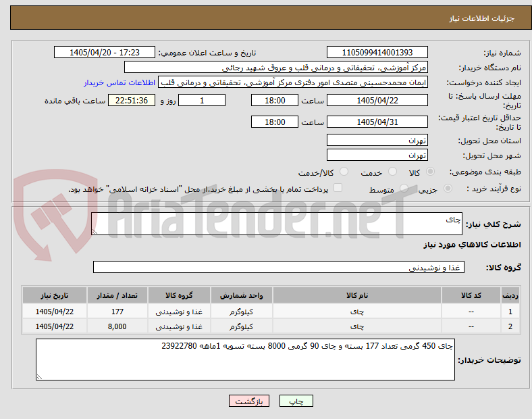Click the توضیحات خریدار text area
532x419 pixels.
coord(245,360)
